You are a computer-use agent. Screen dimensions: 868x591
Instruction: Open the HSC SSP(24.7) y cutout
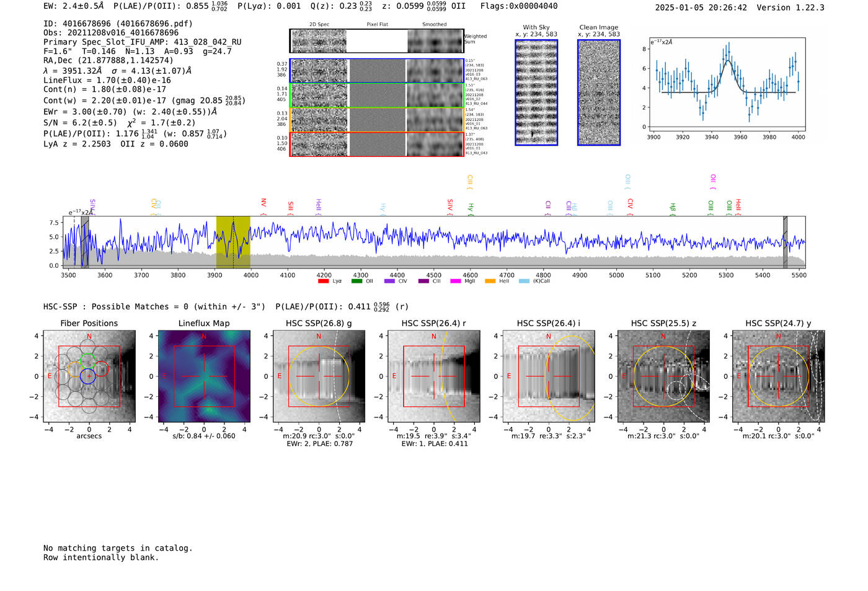(x=779, y=376)
